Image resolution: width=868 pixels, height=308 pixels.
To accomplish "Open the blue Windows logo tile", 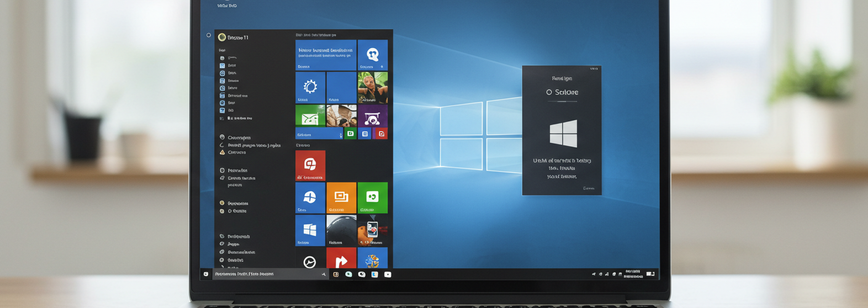I will pos(310,230).
